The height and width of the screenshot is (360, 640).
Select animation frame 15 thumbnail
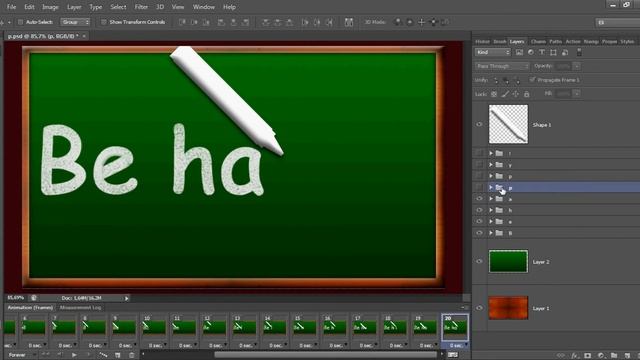pyautogui.click(x=304, y=327)
